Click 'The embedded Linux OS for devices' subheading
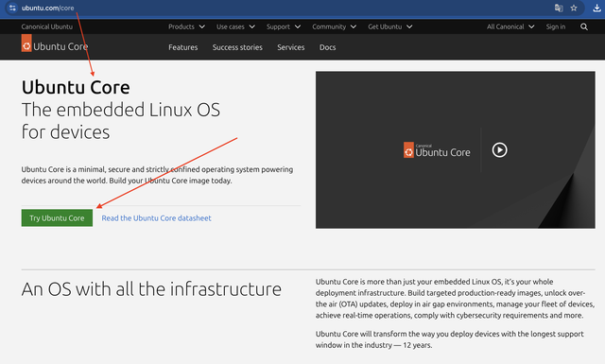The width and height of the screenshot is (605, 364). coord(121,121)
